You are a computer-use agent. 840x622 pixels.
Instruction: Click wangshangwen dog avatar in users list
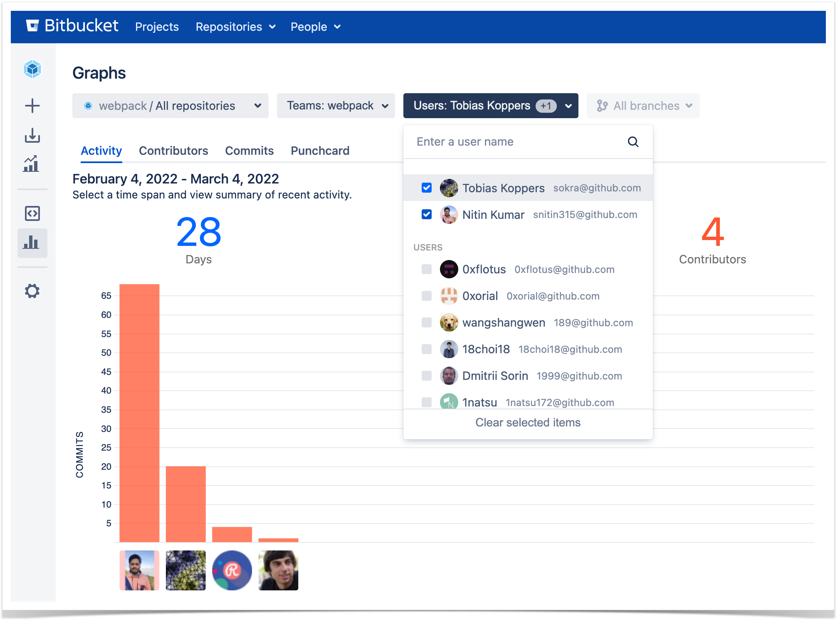(449, 322)
